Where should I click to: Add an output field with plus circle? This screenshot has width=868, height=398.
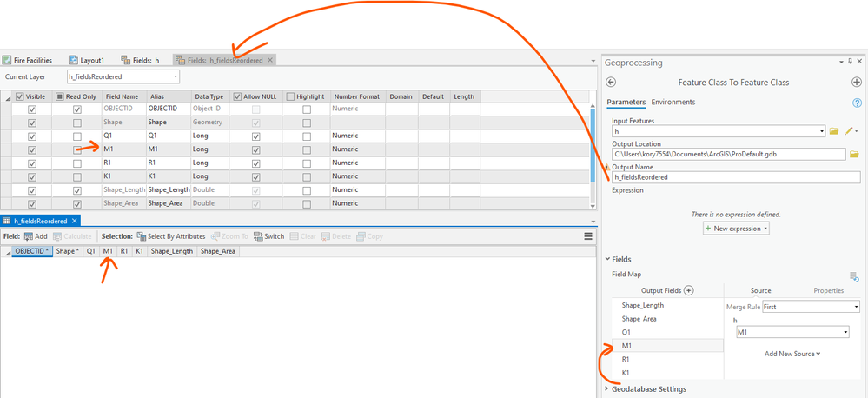[689, 290]
